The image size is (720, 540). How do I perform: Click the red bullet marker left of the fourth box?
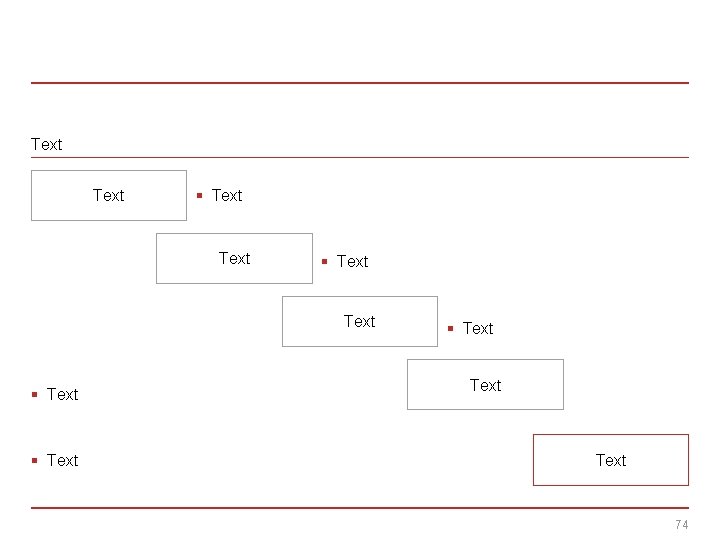[x=34, y=394]
